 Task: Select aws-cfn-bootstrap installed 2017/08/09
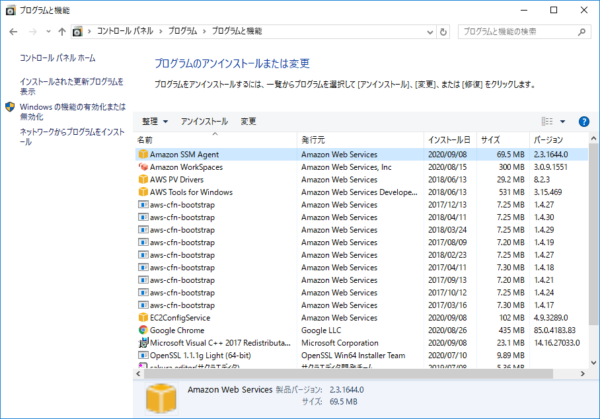(362, 243)
